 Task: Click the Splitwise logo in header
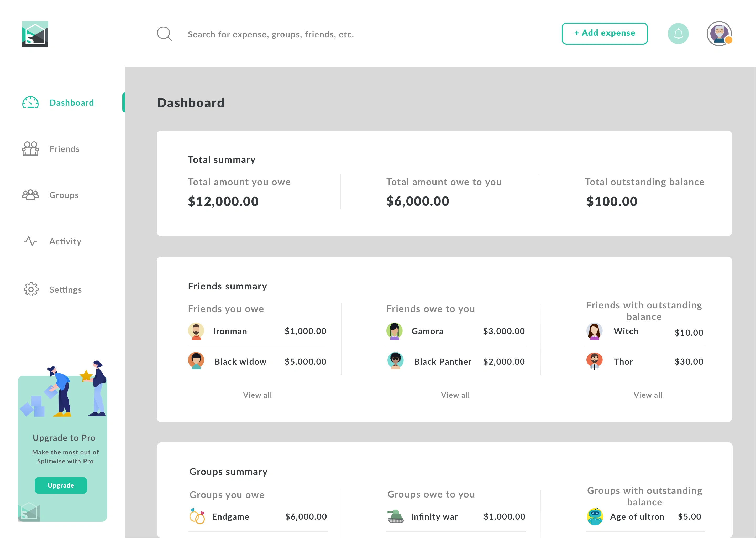tap(35, 34)
